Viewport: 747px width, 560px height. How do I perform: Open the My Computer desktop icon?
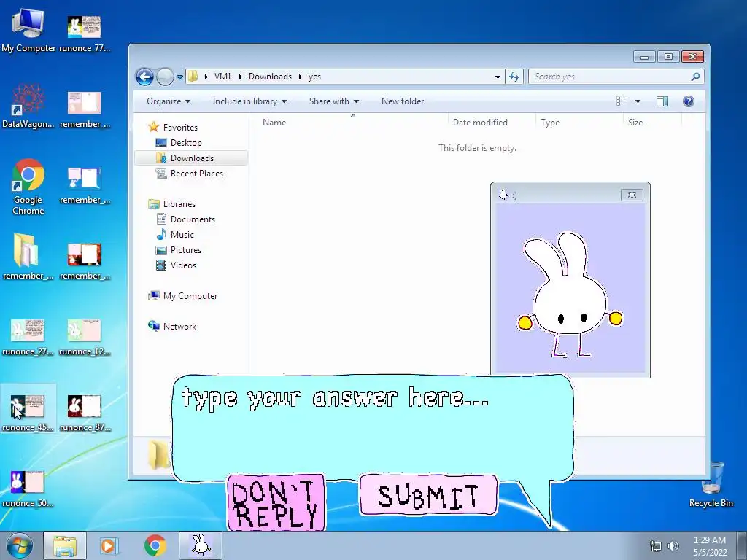[28, 29]
